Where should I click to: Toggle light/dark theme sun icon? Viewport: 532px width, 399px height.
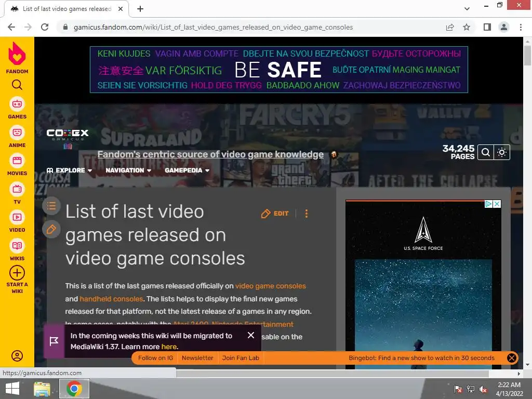502,152
